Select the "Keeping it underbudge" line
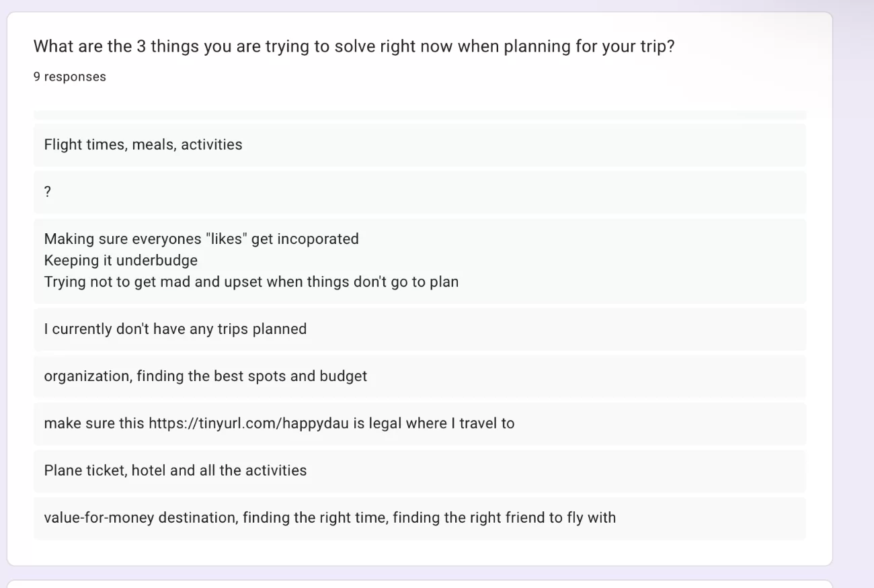 coord(121,260)
